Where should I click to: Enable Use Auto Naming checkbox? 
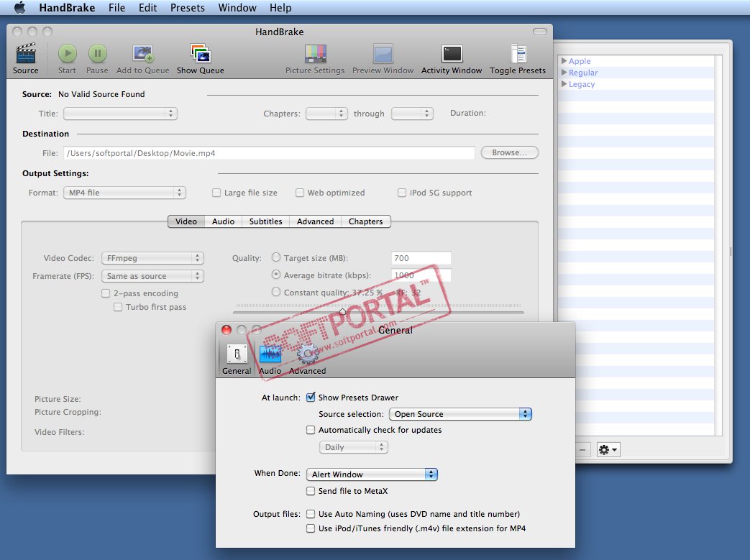311,514
